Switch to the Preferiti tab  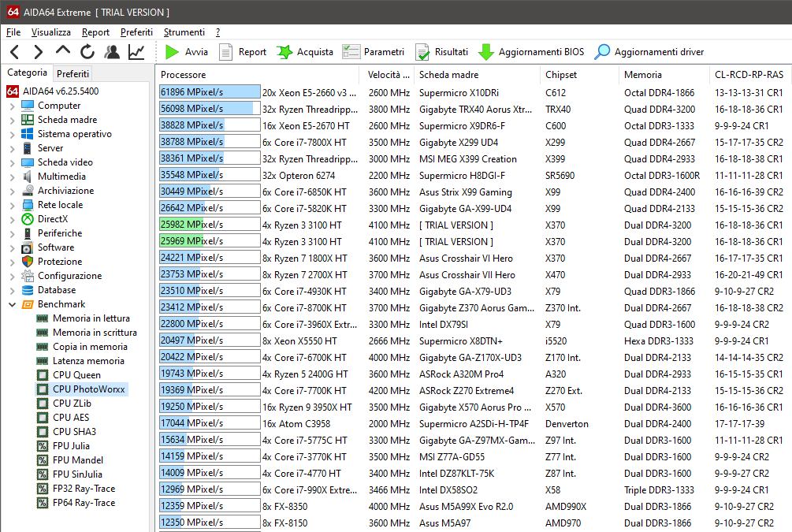click(x=73, y=74)
